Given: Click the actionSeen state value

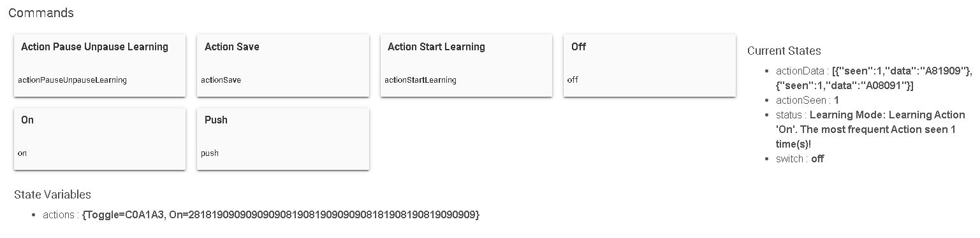Looking at the screenshot, I should pos(837,100).
